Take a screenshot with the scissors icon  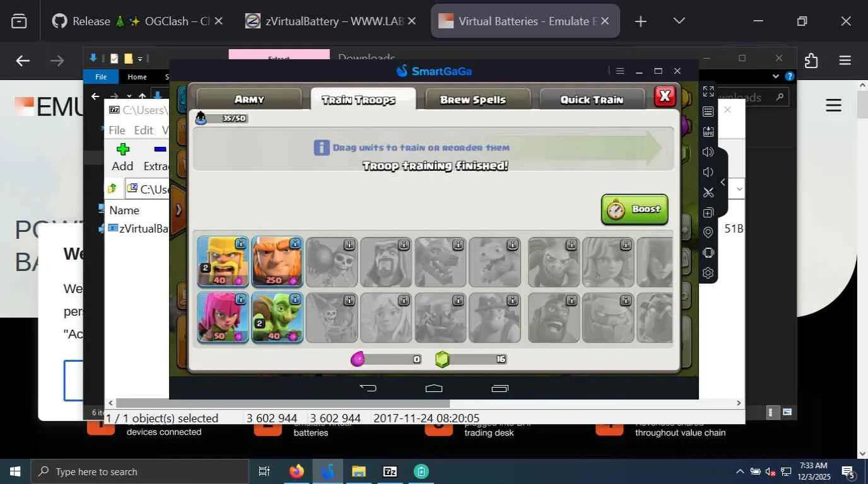[x=708, y=192]
